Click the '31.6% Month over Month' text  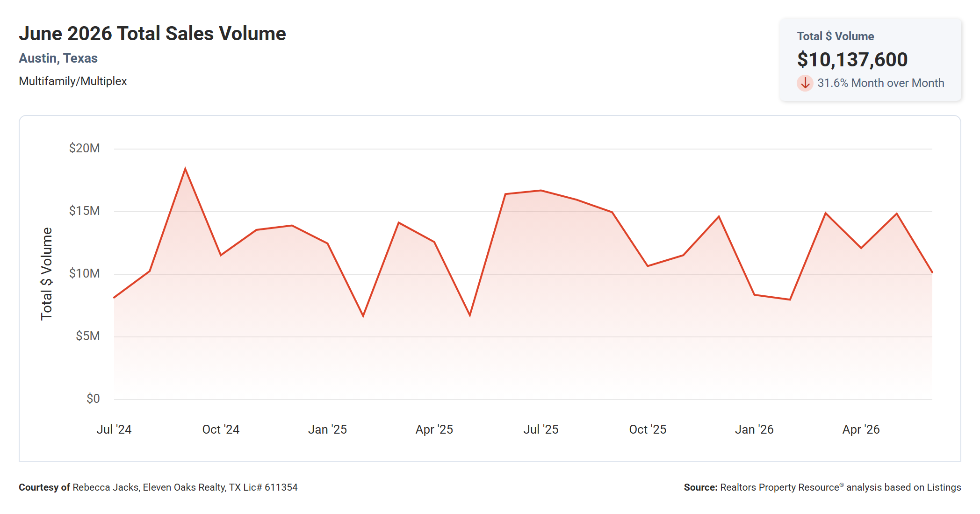[x=880, y=83]
